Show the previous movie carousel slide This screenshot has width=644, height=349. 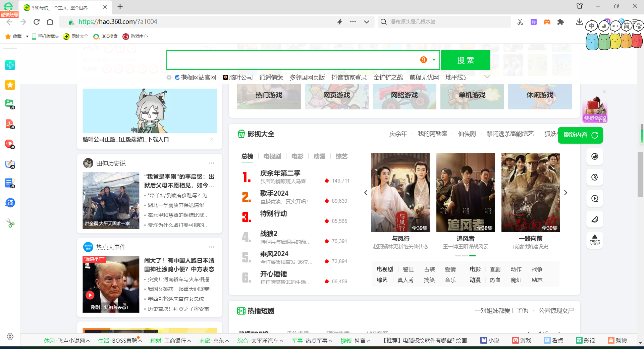coord(366,193)
